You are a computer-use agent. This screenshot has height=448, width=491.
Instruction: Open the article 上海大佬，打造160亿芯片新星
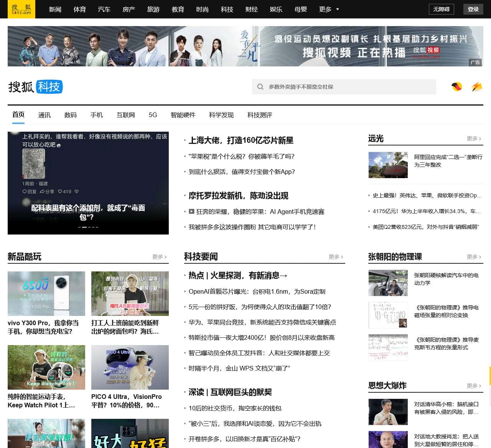click(x=241, y=141)
